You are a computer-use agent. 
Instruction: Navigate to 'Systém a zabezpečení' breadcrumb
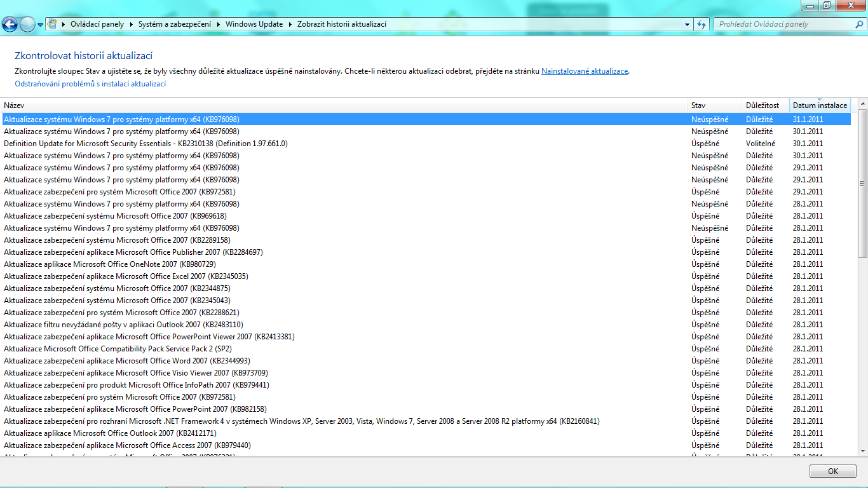(175, 24)
